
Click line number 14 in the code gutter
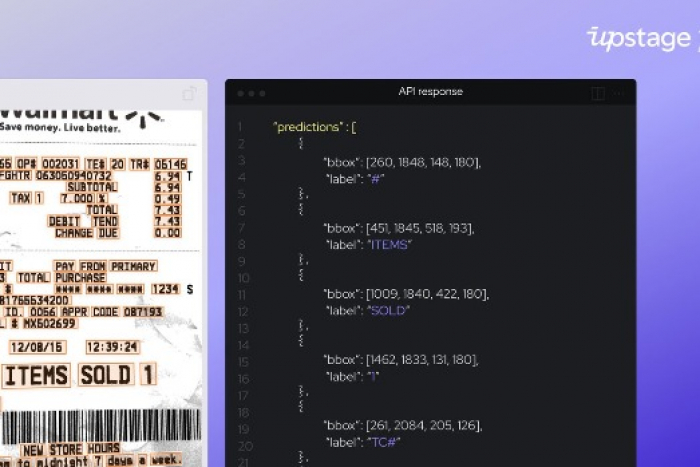point(244,345)
